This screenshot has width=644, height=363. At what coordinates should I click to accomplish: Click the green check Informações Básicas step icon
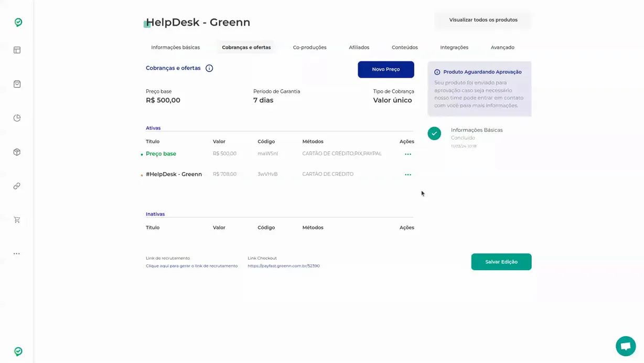point(434,133)
